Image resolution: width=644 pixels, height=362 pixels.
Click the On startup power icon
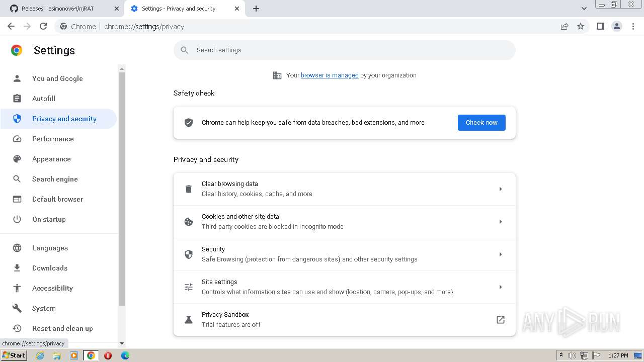coord(17,219)
